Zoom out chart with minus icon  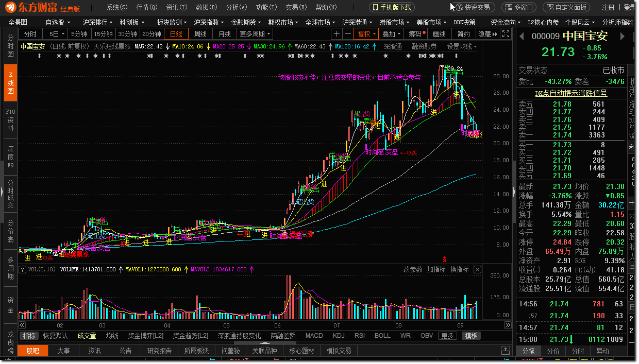(x=348, y=34)
